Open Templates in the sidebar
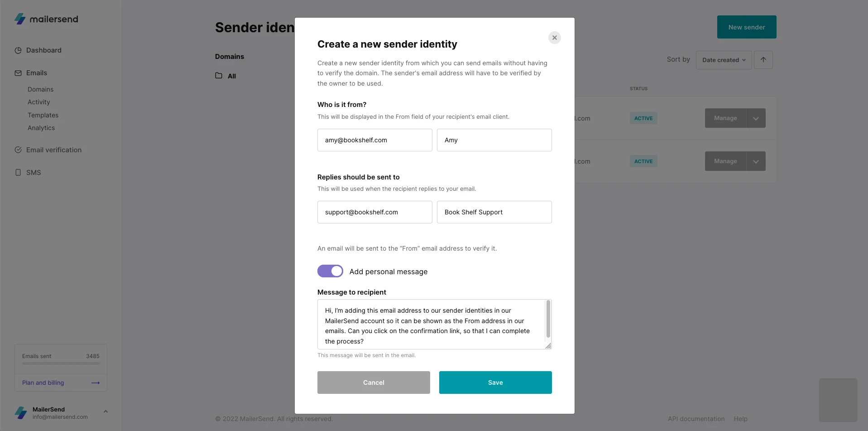This screenshot has width=868, height=431. (x=43, y=115)
